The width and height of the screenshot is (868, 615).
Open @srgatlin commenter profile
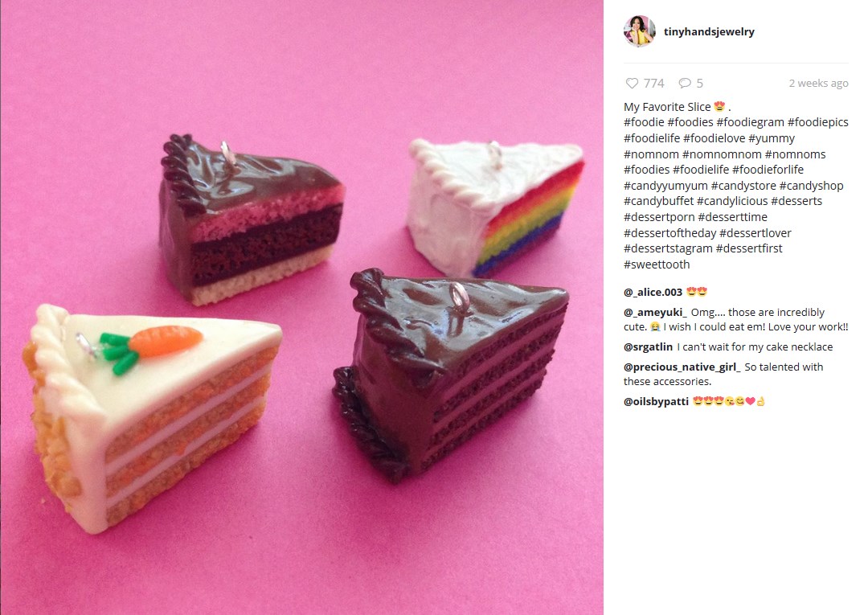pyautogui.click(x=648, y=347)
